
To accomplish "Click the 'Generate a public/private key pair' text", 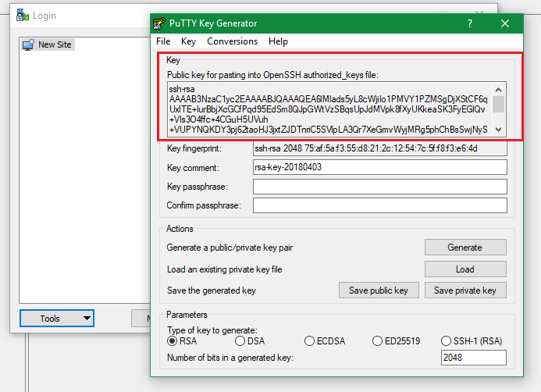I will (230, 248).
